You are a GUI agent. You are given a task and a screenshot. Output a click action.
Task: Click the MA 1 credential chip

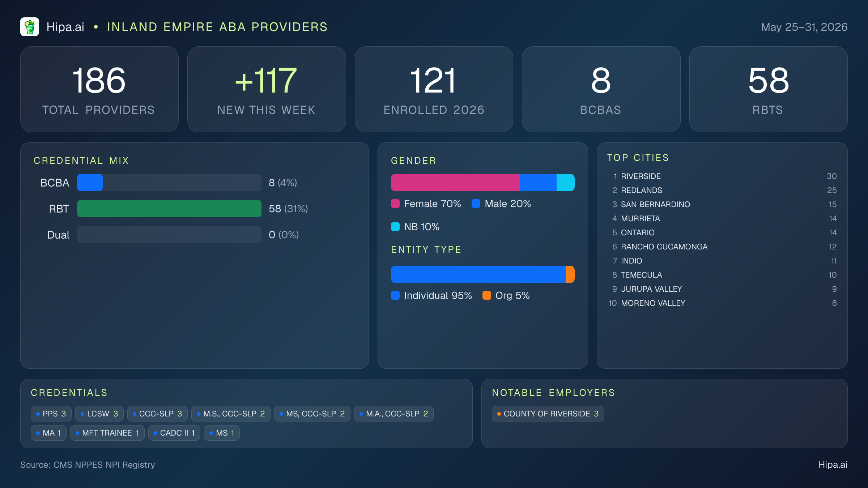pyautogui.click(x=48, y=433)
